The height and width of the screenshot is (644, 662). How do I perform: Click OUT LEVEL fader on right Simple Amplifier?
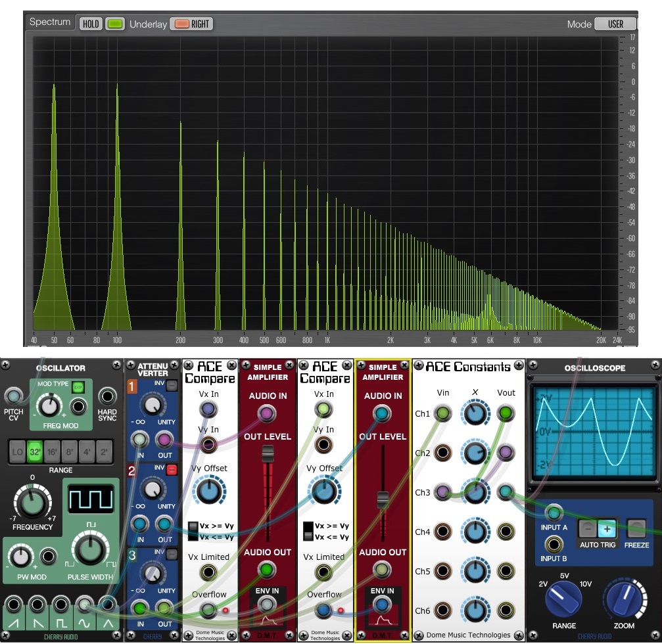tap(383, 499)
